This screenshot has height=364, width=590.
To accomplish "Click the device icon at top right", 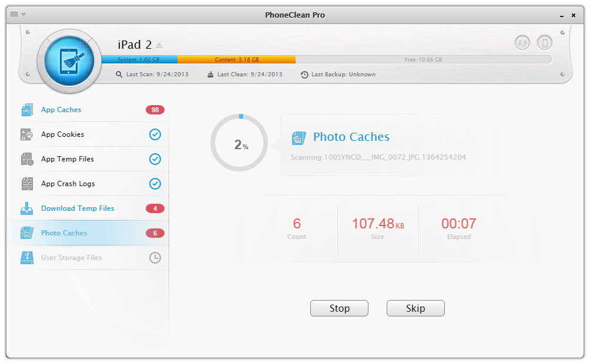I will (x=545, y=42).
